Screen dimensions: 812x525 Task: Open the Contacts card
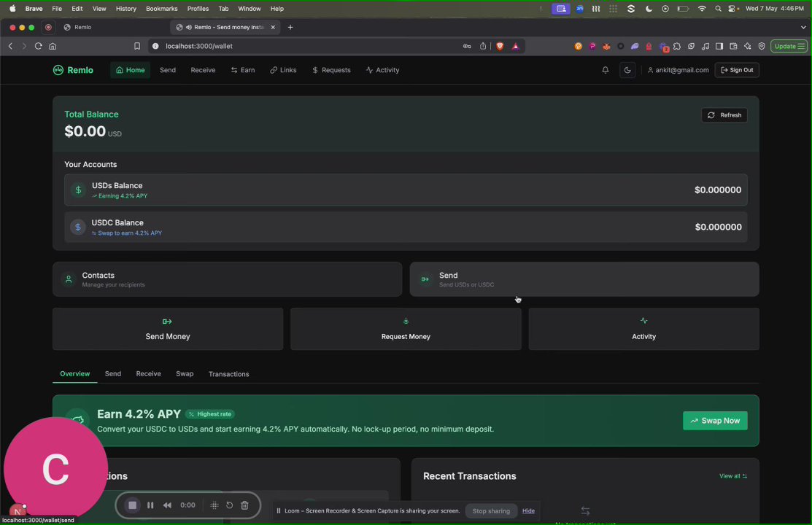(228, 279)
